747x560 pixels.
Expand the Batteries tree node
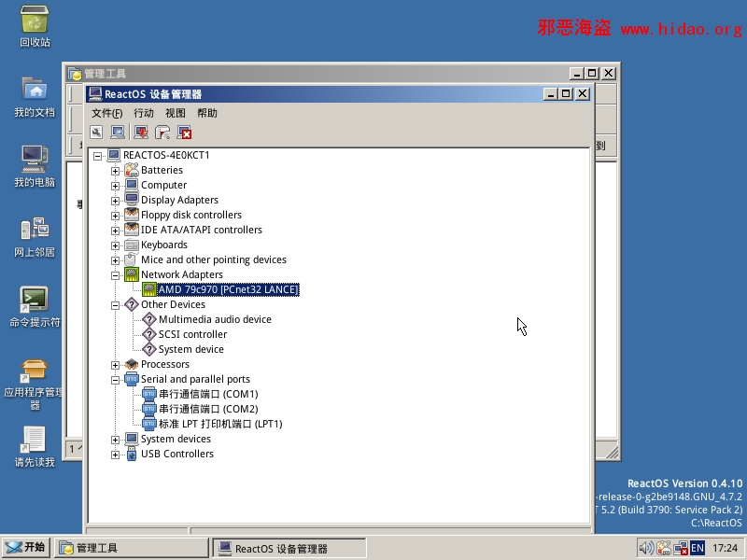pyautogui.click(x=116, y=171)
